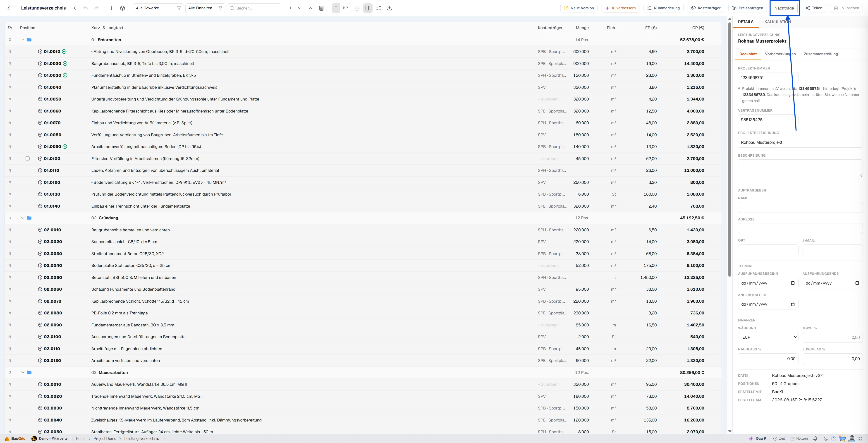This screenshot has width=868, height=443.
Task: Click the Neue Version button
Action: click(x=579, y=8)
